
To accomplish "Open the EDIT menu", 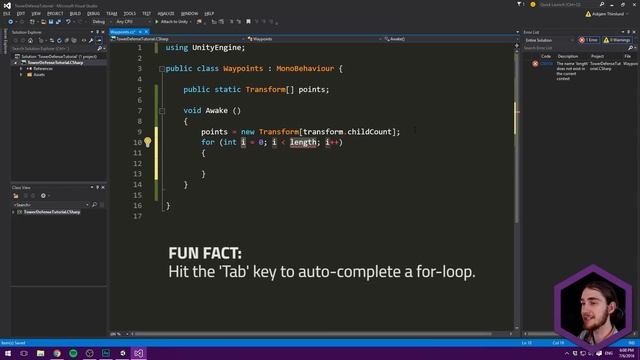I will [21, 13].
